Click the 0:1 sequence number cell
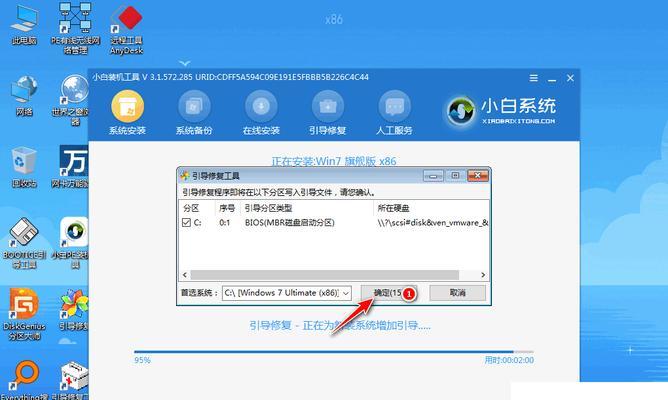Image resolution: width=668 pixels, height=400 pixels. [x=225, y=222]
